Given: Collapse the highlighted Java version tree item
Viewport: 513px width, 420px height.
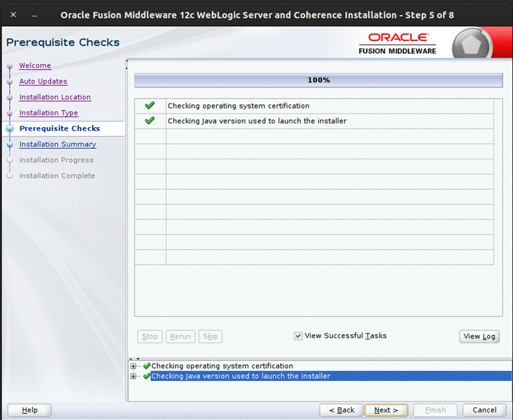Looking at the screenshot, I should (133, 376).
